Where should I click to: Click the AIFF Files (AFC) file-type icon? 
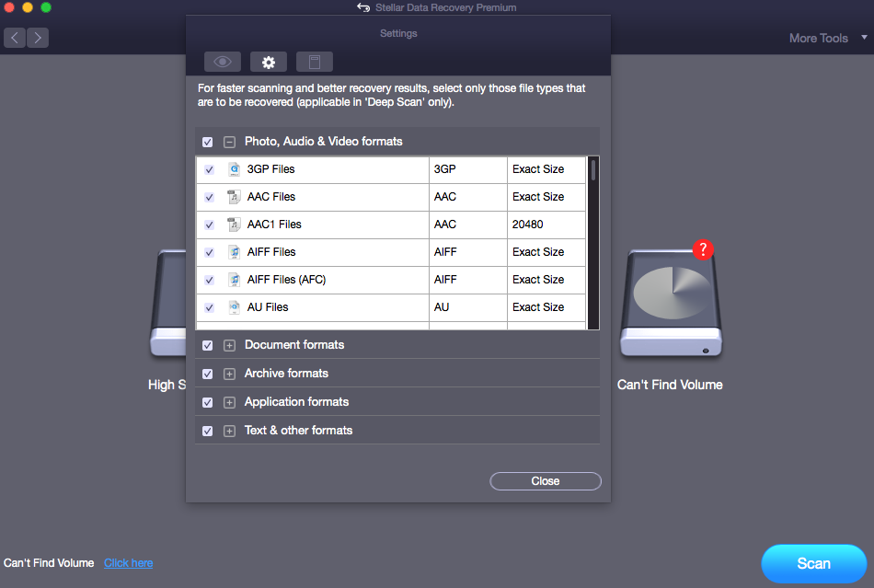[x=234, y=279]
